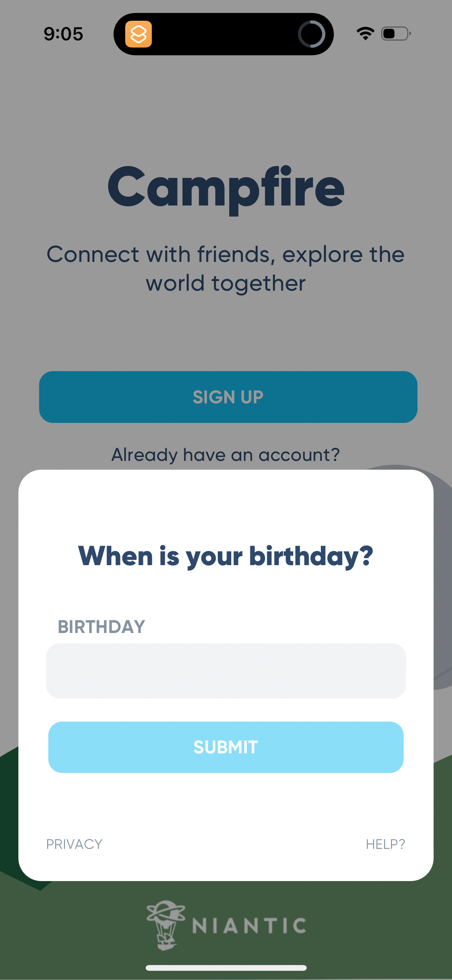Image resolution: width=452 pixels, height=980 pixels.
Task: Tap the BIRTHDAY field label
Action: 101,627
